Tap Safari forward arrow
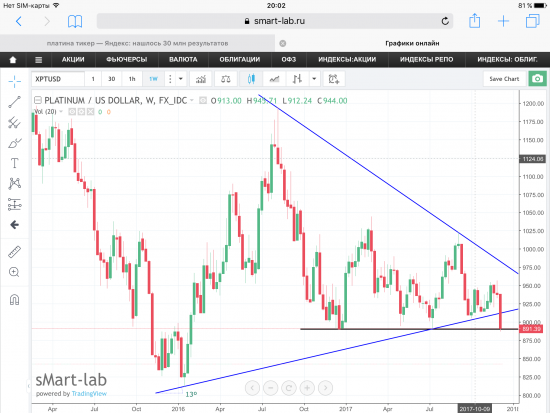Screen dimensions: 550x413 pyautogui.click(x=47, y=21)
